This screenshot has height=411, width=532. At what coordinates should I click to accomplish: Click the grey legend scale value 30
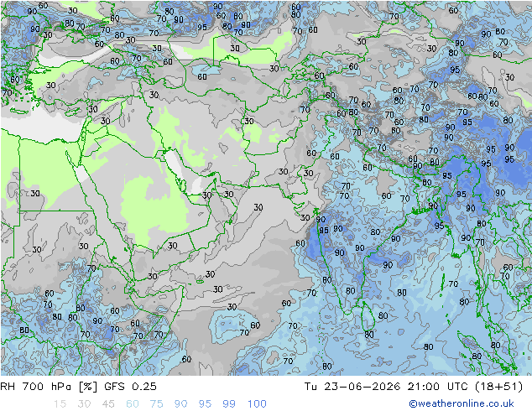[x=84, y=403]
